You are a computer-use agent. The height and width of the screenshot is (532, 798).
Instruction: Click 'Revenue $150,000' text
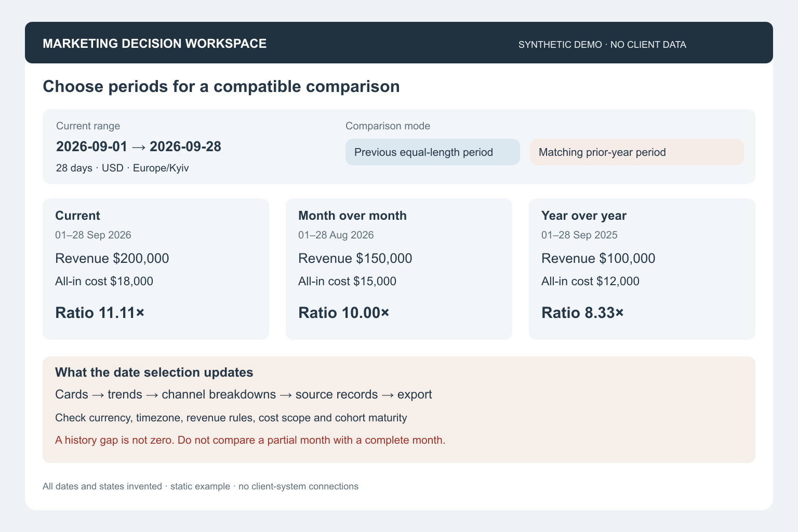pos(355,258)
